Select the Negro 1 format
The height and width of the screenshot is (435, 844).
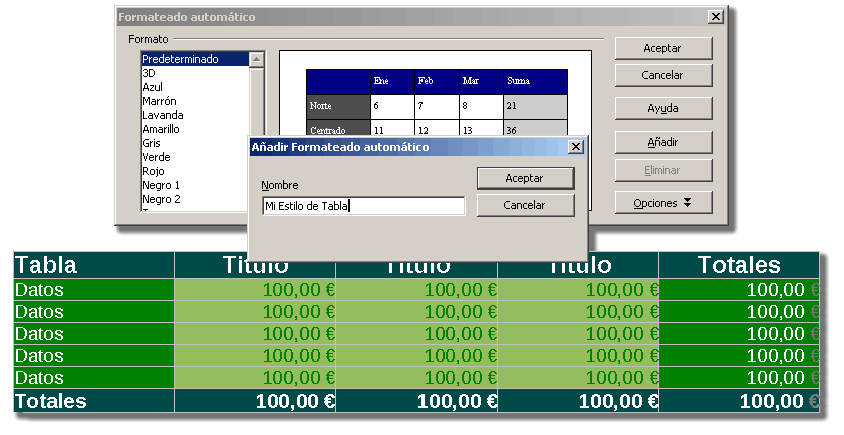point(195,185)
